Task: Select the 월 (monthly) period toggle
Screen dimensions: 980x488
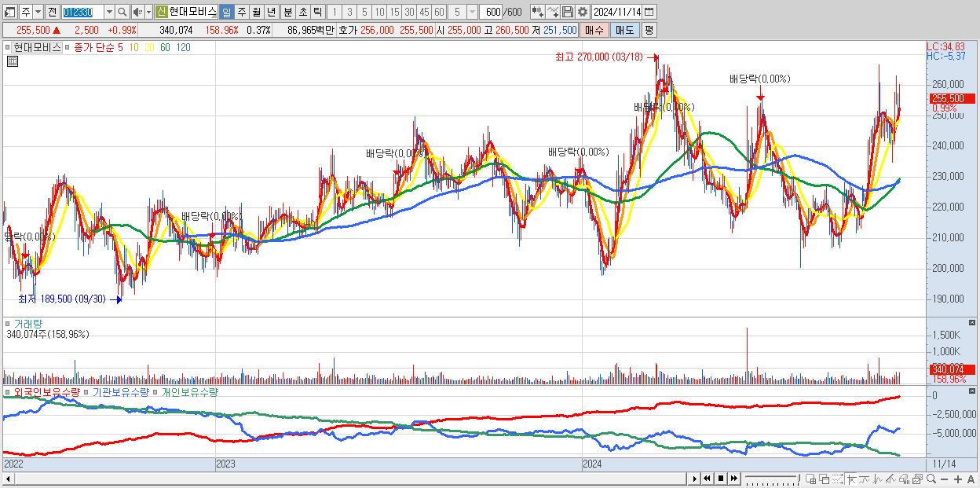Action: click(256, 12)
